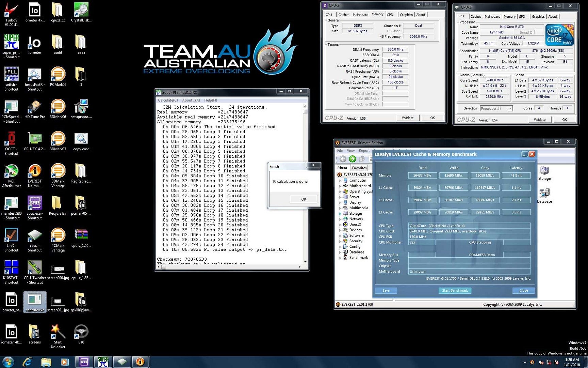The width and height of the screenshot is (588, 368).
Task: Open the Windows Start orb
Action: pos(8,362)
